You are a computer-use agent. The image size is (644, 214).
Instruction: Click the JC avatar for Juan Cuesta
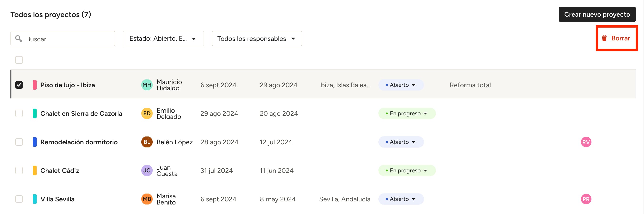pos(147,170)
